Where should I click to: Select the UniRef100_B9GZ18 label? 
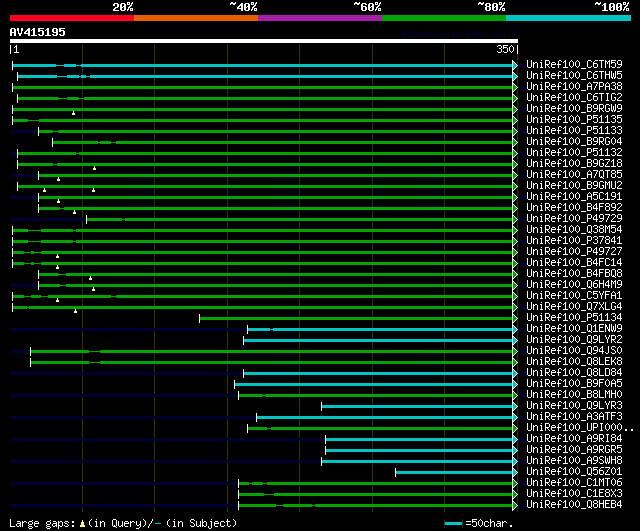coord(574,164)
